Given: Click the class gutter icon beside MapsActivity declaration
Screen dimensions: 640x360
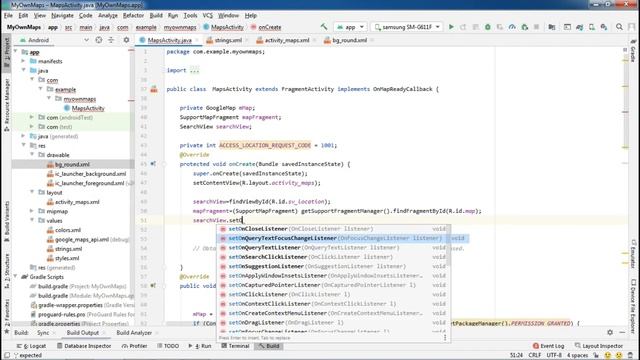Looking at the screenshot, I should [x=154, y=89].
